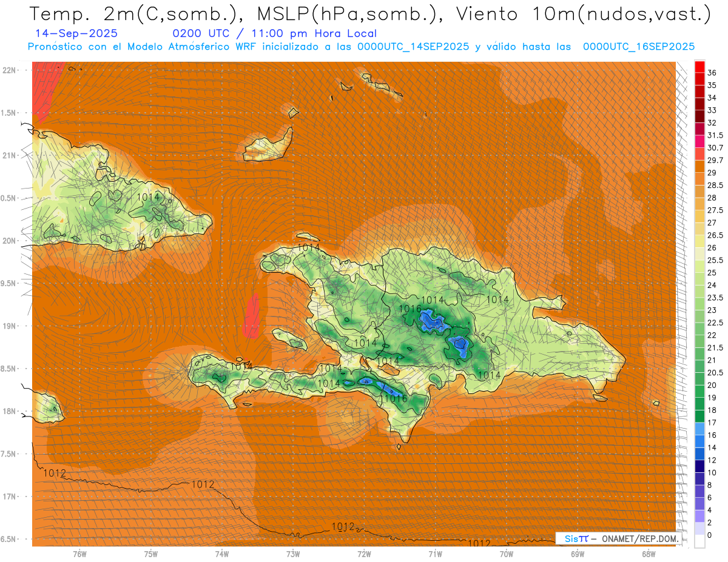This screenshot has height=562, width=728.
Task: Click the red patch in the top-left map corner
Action: 42,91
